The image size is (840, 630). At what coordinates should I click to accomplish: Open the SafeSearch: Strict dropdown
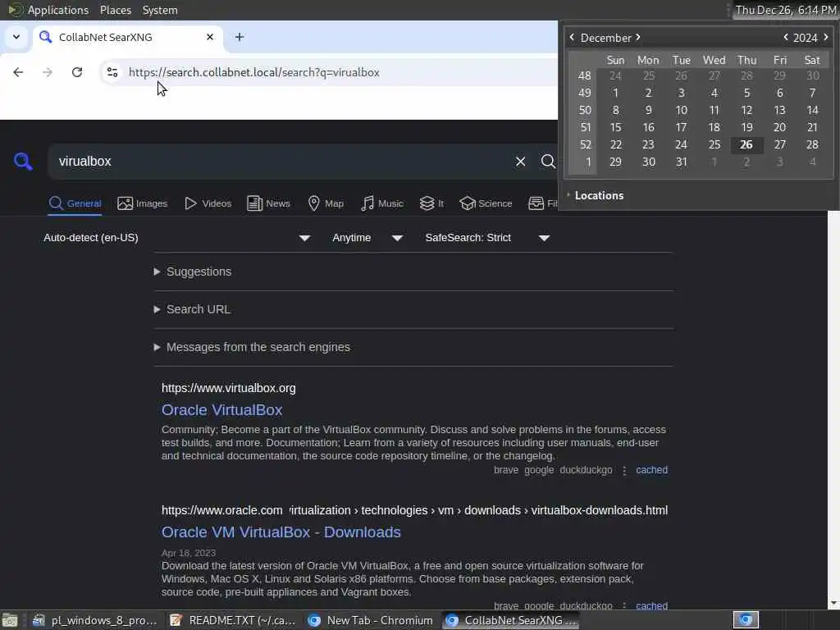[x=487, y=238]
